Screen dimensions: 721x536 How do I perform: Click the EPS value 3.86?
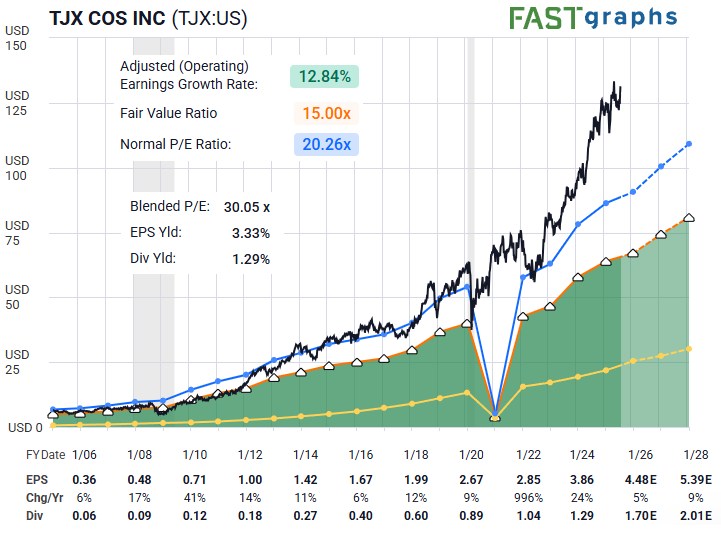pos(582,480)
